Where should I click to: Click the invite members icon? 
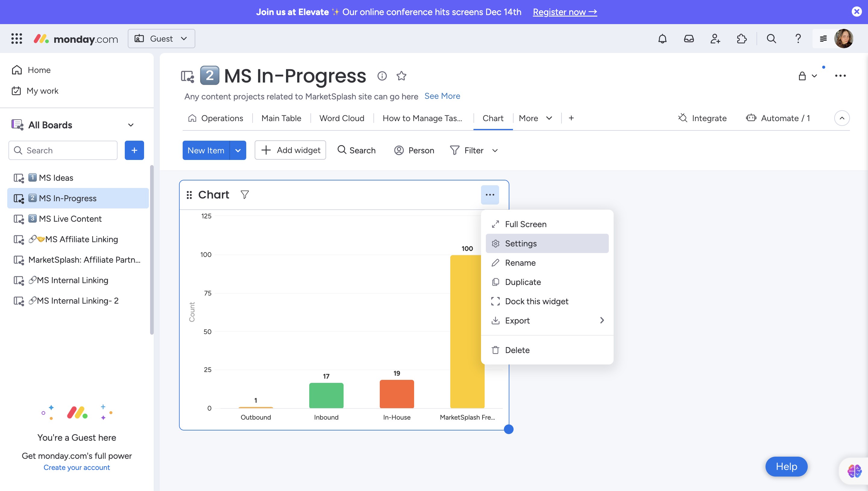coord(715,39)
